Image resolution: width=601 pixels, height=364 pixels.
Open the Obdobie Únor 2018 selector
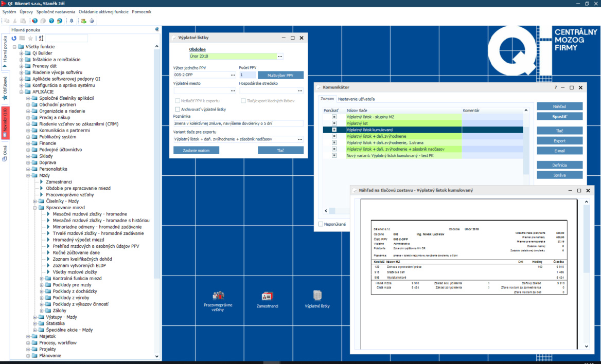(280, 56)
